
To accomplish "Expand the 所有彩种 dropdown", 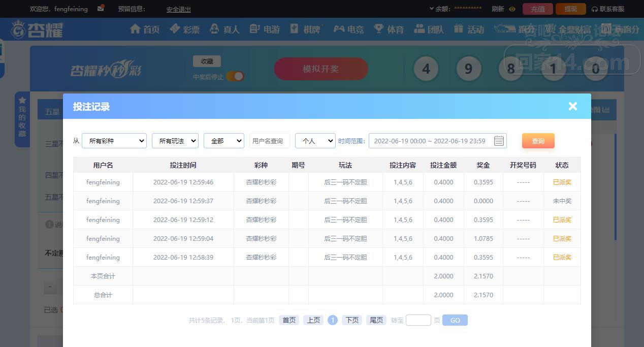I will (114, 141).
